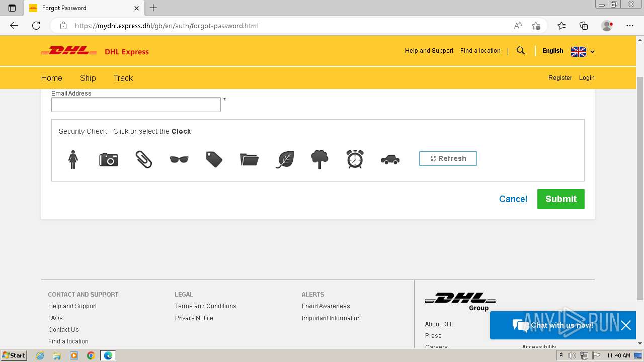Select the sunglasses captcha icon
The width and height of the screenshot is (644, 362).
179,159
